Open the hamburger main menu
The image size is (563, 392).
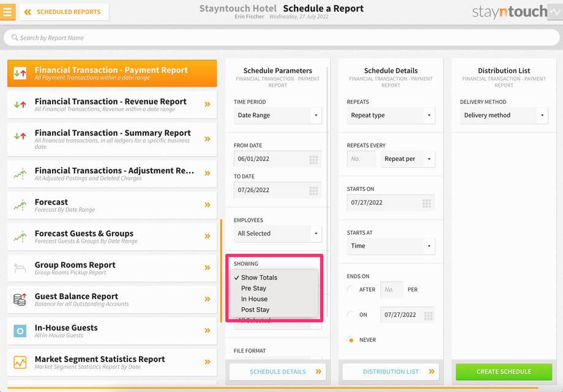pos(7,12)
